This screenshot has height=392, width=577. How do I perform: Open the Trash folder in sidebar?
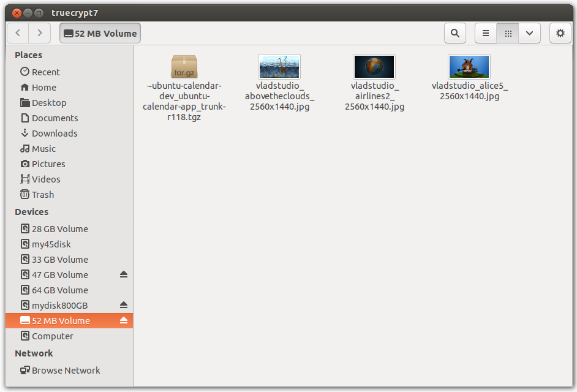click(x=43, y=194)
